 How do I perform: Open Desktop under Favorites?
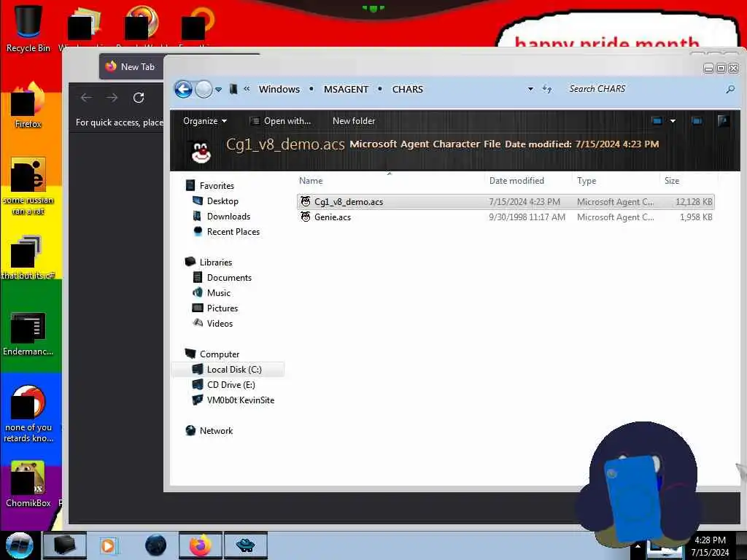click(222, 201)
